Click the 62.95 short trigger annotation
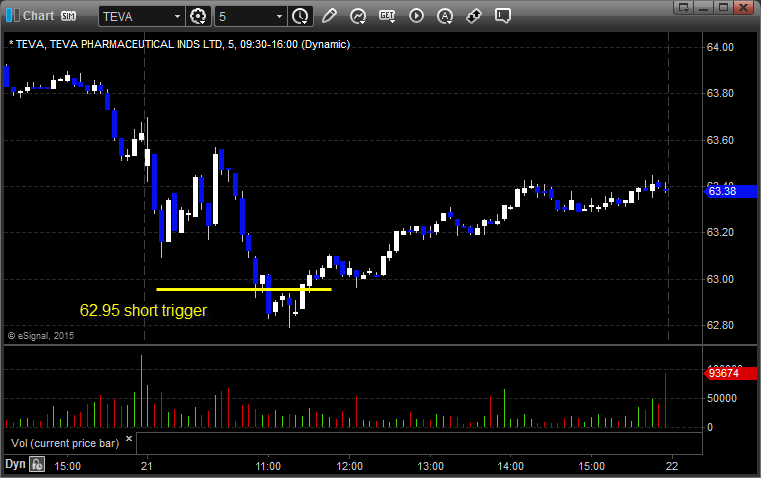The image size is (761, 478). 143,310
